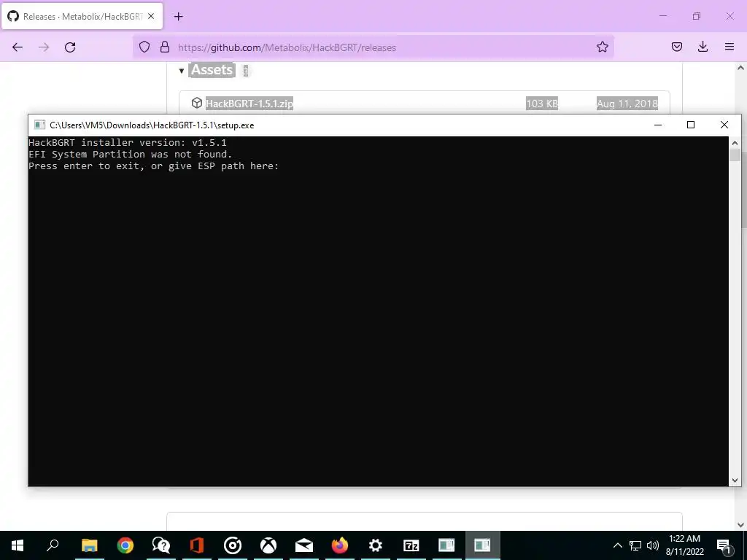Viewport: 747px width, 560px height.
Task: Open network status tray icon
Action: point(635,545)
